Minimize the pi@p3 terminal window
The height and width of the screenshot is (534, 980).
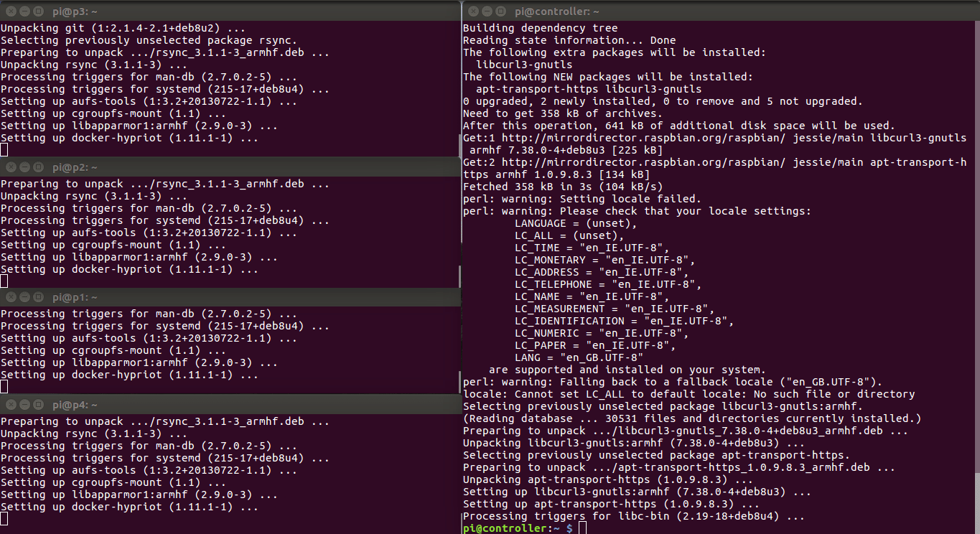coord(24,11)
